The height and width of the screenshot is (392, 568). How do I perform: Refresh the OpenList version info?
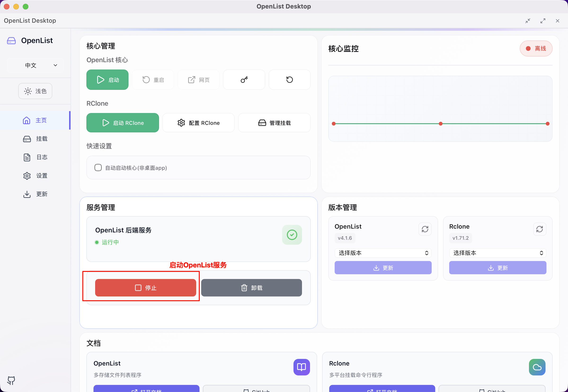pos(425,229)
